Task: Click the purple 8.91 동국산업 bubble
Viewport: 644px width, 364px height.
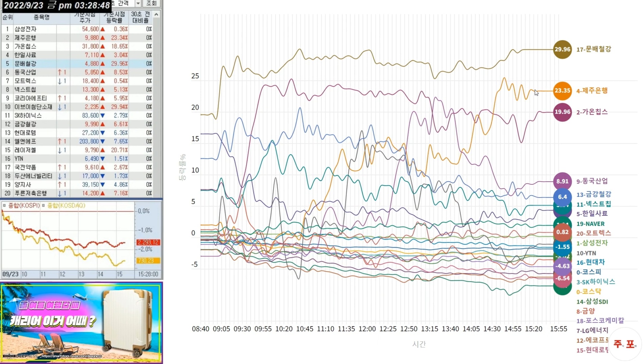Action: coord(562,181)
